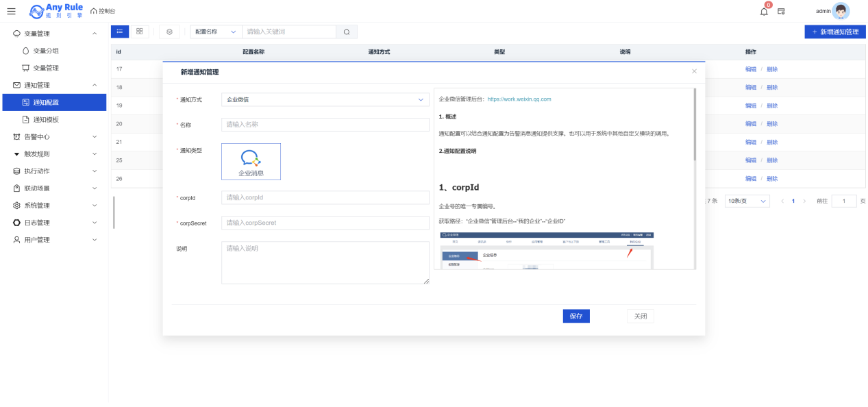
Task: Close the 新增通知管理 dialog with the X icon
Action: pos(694,71)
